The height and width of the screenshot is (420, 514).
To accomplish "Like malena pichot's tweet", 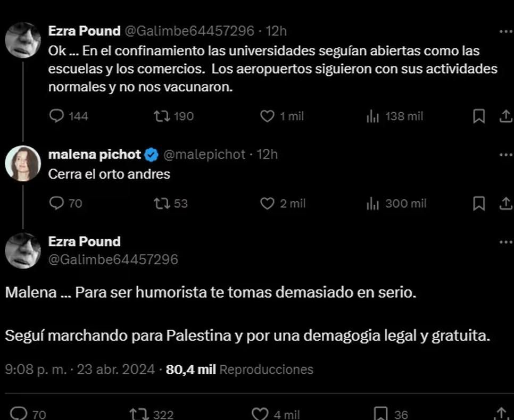I will (267, 203).
